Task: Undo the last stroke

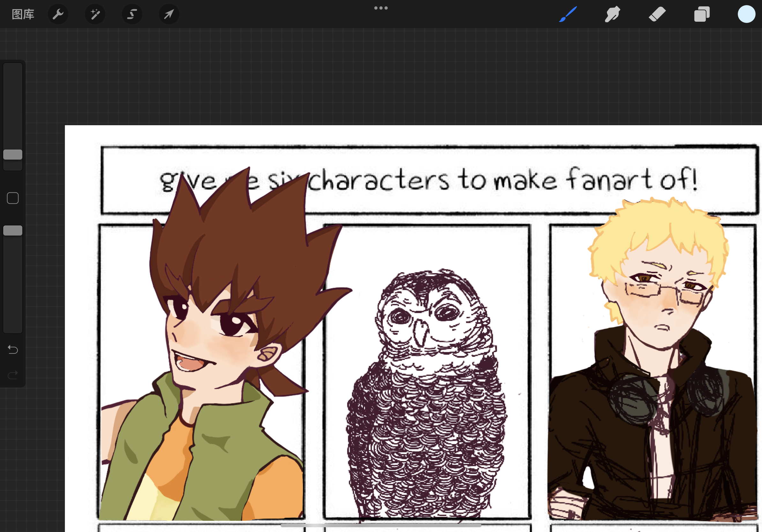Action: click(x=13, y=350)
